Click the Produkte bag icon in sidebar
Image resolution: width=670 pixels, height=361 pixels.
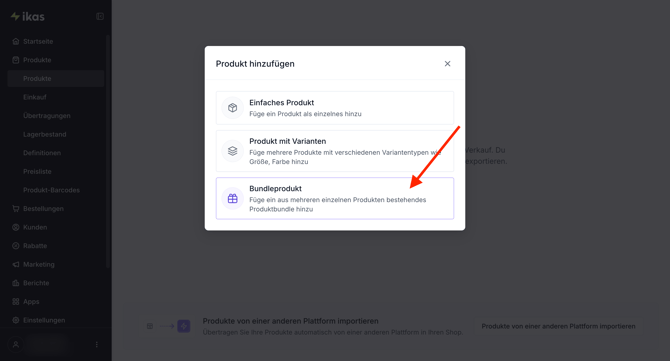point(16,60)
